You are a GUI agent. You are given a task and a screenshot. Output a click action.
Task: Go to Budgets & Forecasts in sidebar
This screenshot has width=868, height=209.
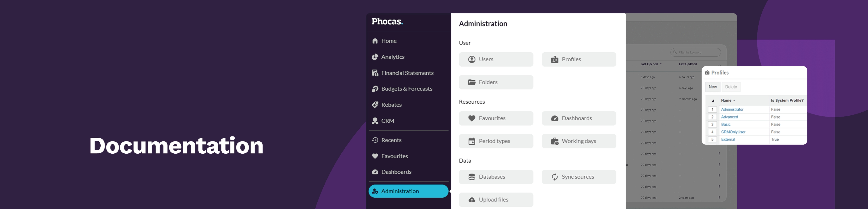pyautogui.click(x=406, y=89)
